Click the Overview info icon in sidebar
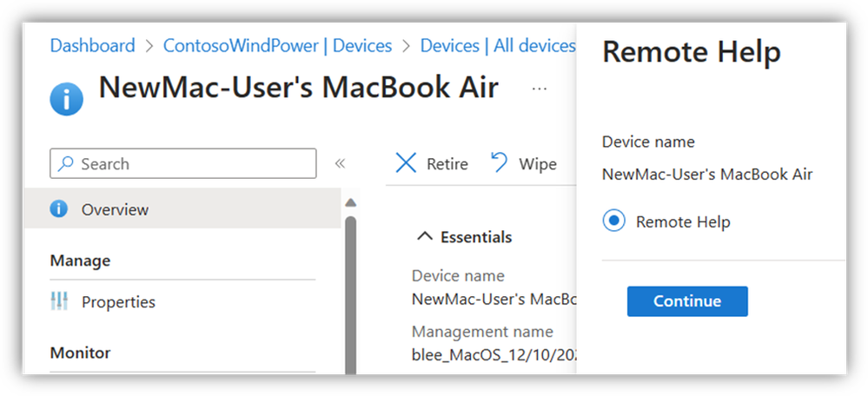 [x=58, y=209]
